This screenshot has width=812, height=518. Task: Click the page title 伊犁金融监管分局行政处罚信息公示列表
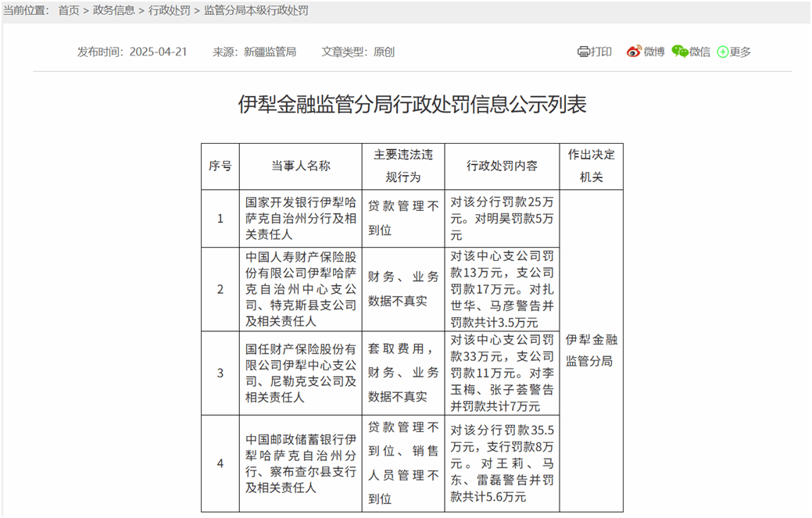click(412, 105)
